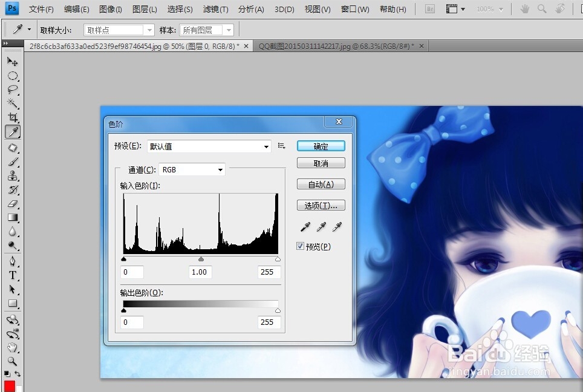Select the Eyedropper tool in toolbox

tap(13, 132)
